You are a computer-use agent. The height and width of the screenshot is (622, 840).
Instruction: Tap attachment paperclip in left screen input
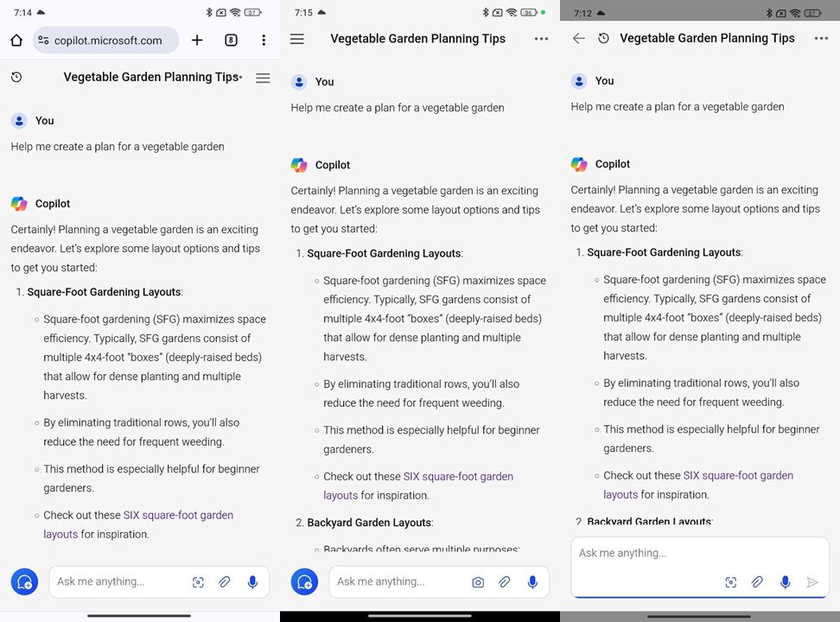click(225, 581)
